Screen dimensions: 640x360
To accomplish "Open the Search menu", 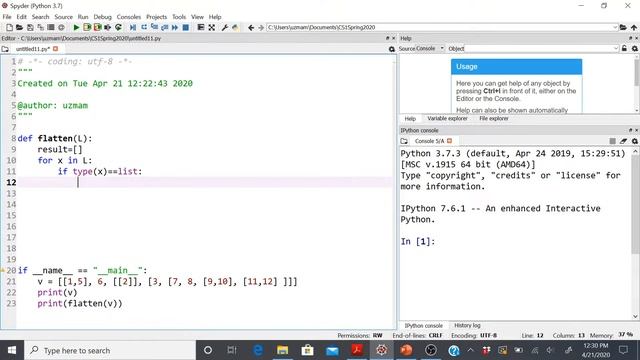I will (x=40, y=17).
